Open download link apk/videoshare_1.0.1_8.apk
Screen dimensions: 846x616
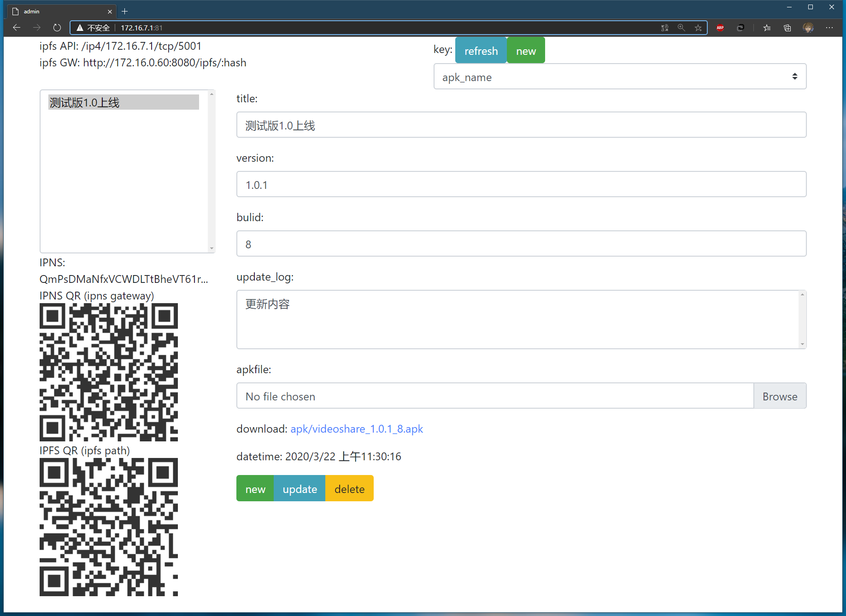pos(357,429)
